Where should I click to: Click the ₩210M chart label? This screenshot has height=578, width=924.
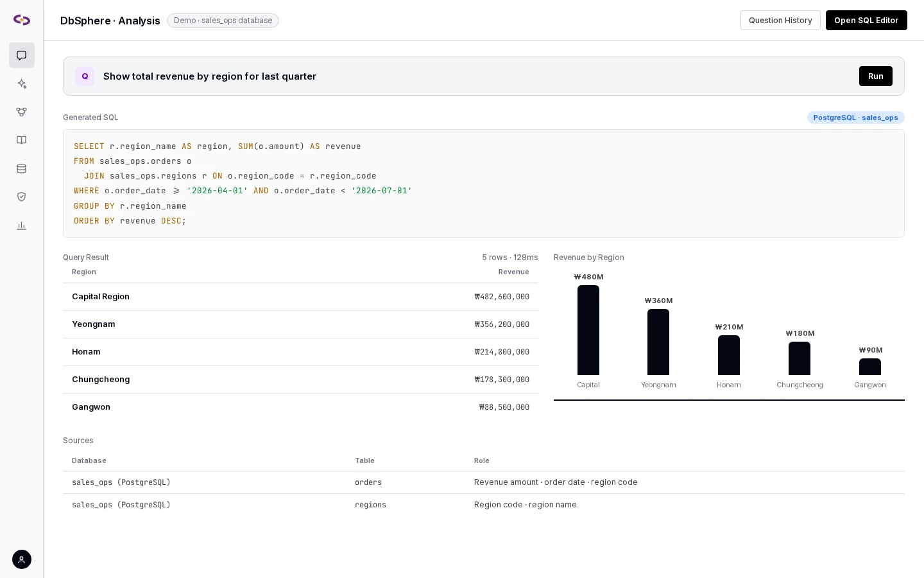point(729,328)
